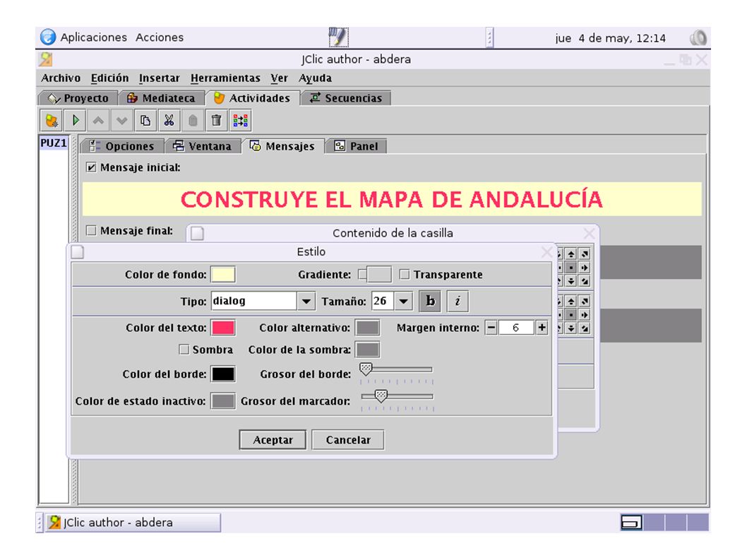Click the top-right arrow in upper alignment grid
This screenshot has width=747, height=560.
(585, 254)
